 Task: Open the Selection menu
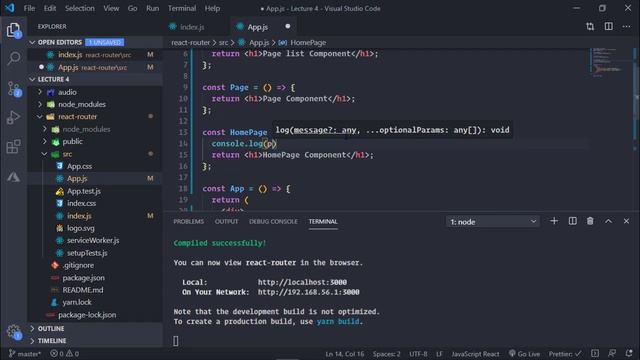(80, 8)
